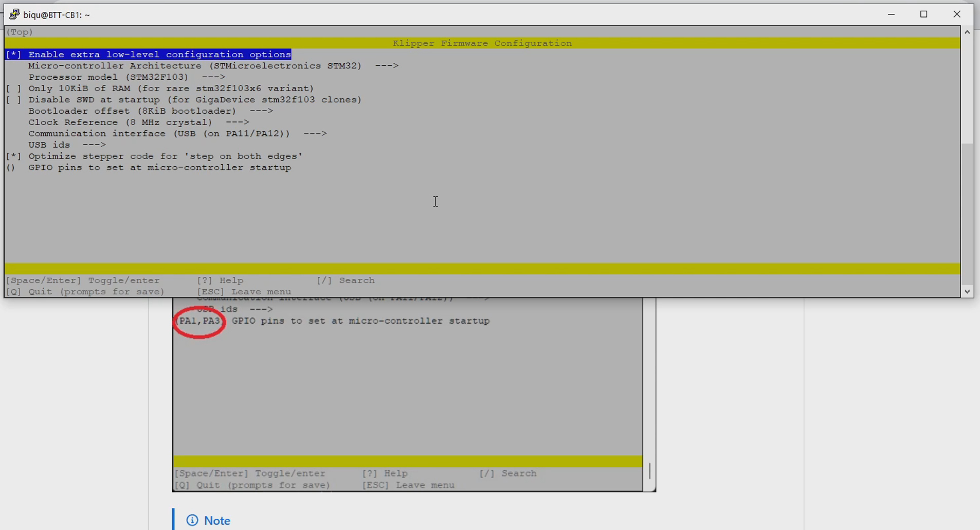Open the Processor model selection
980x530 pixels.
click(126, 77)
